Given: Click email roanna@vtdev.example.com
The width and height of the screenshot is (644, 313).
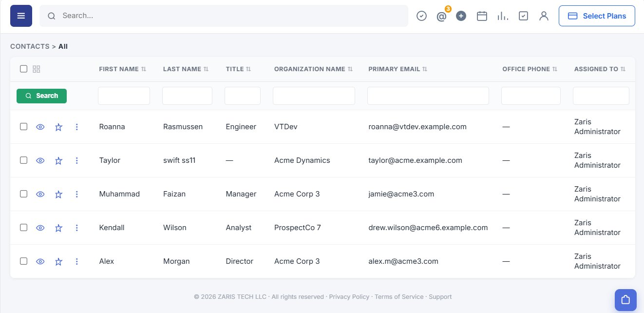Looking at the screenshot, I should pyautogui.click(x=417, y=127).
